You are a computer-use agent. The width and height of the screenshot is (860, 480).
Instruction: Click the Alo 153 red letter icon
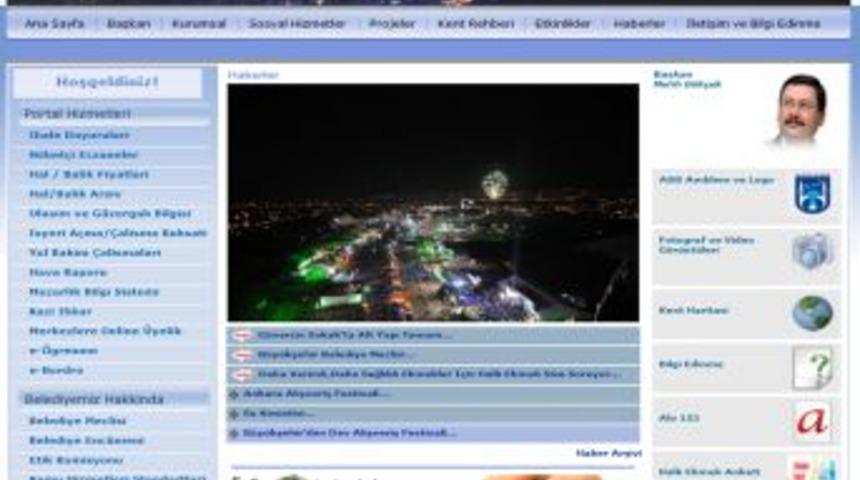(812, 421)
